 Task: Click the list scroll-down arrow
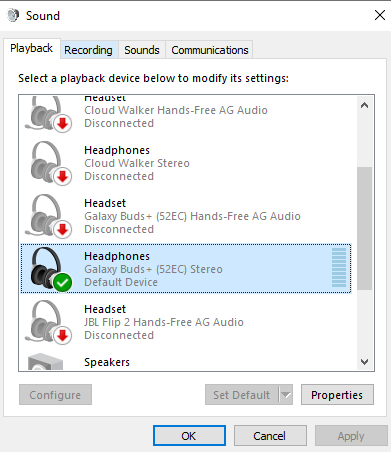pyautogui.click(x=364, y=362)
